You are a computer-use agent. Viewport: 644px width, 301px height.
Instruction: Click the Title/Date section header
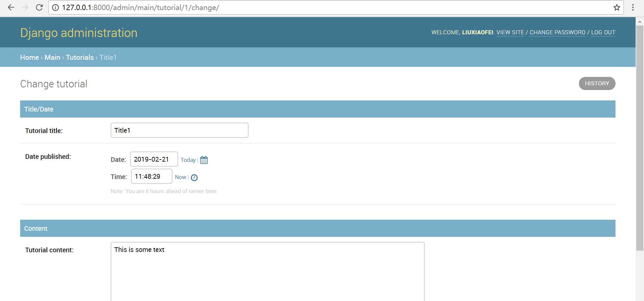click(318, 109)
